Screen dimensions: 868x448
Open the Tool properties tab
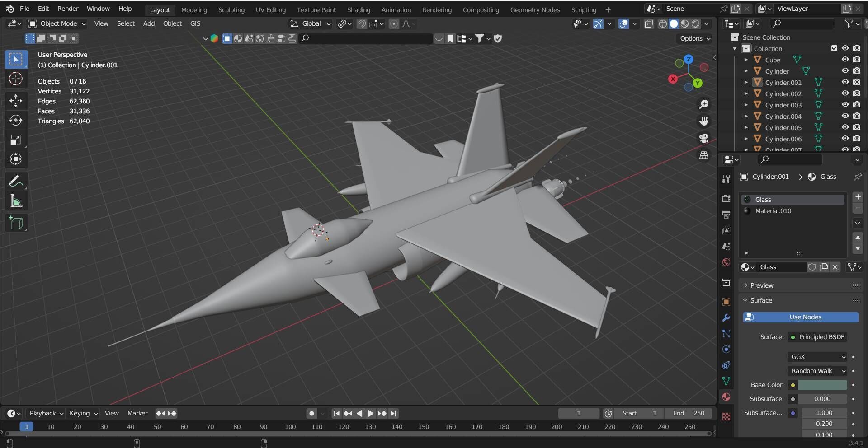pos(726,179)
